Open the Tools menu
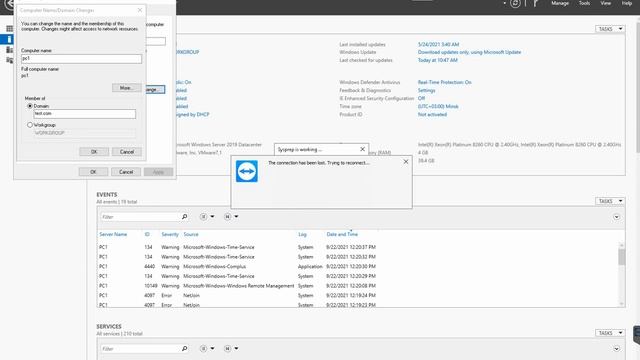 (x=584, y=3)
